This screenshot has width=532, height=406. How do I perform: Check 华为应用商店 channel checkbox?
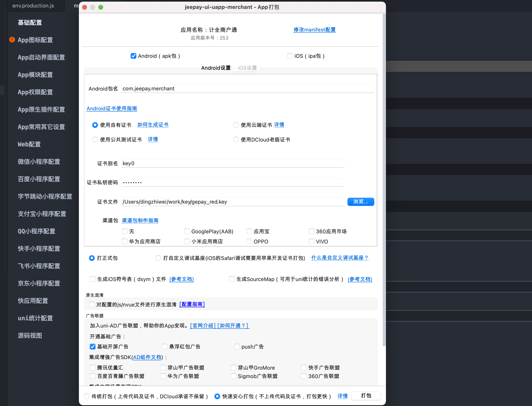(x=124, y=241)
